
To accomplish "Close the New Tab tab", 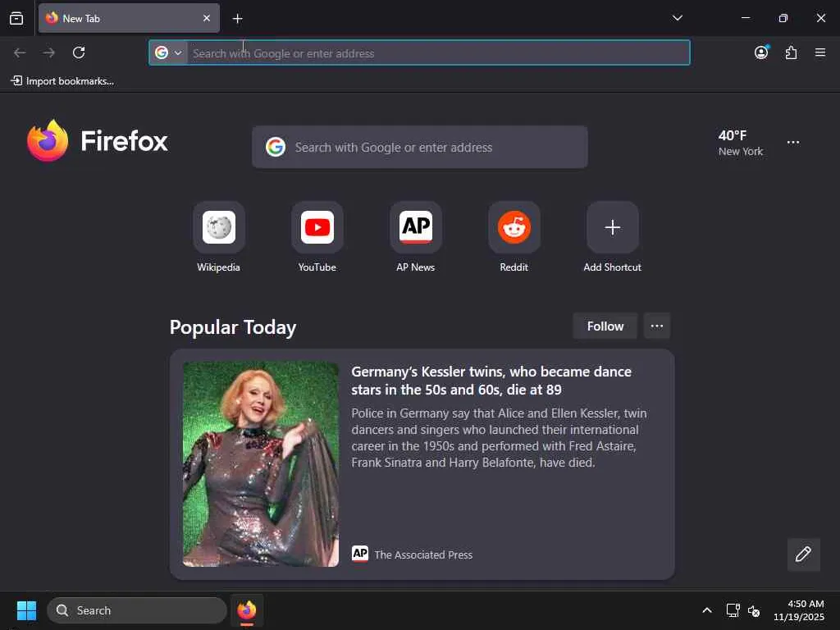I will [207, 18].
